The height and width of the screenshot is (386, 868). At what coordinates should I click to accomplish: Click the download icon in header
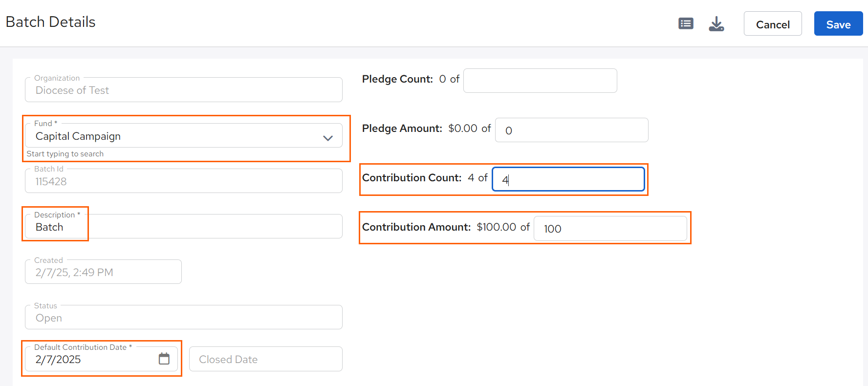(716, 23)
